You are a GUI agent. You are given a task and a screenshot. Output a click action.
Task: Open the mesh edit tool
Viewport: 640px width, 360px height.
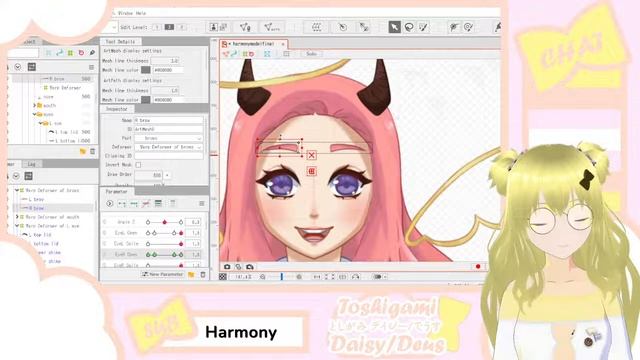[245, 27]
